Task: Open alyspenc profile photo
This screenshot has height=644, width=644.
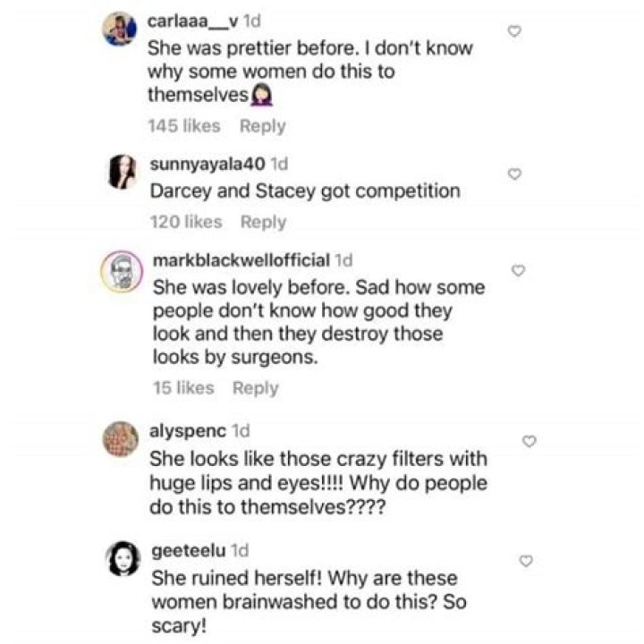Action: 121,439
